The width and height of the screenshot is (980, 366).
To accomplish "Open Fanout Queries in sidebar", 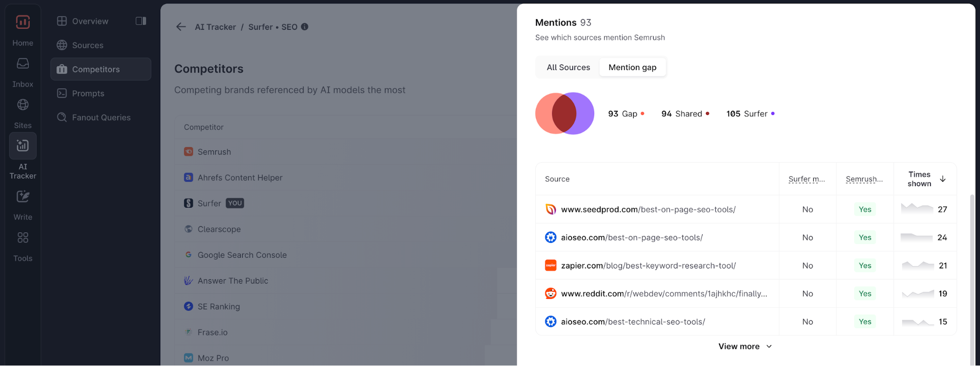I will click(101, 118).
